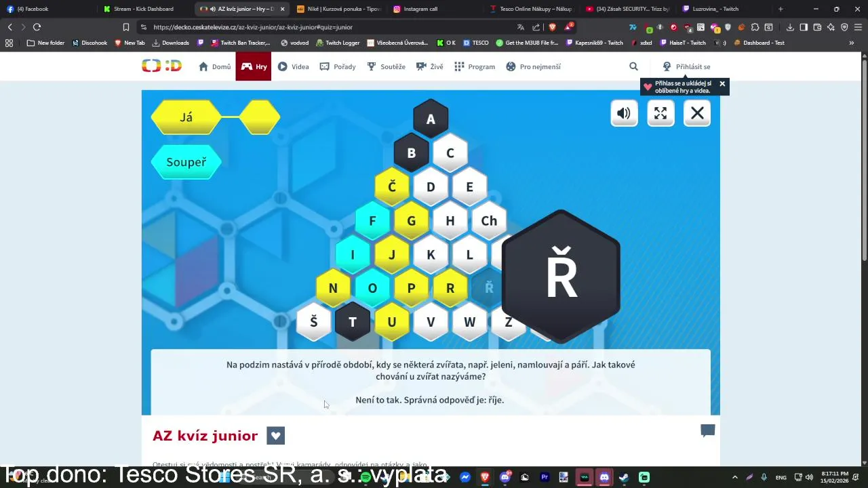Select hexagon letter W

(469, 322)
